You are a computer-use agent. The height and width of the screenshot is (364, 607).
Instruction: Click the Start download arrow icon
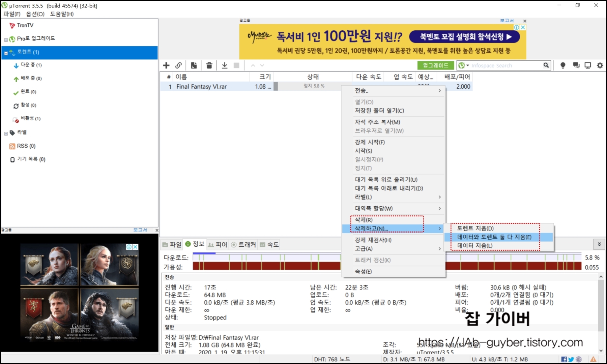(225, 65)
